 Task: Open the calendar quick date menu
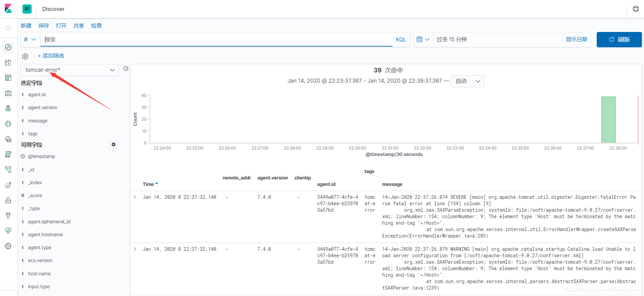[x=423, y=39]
